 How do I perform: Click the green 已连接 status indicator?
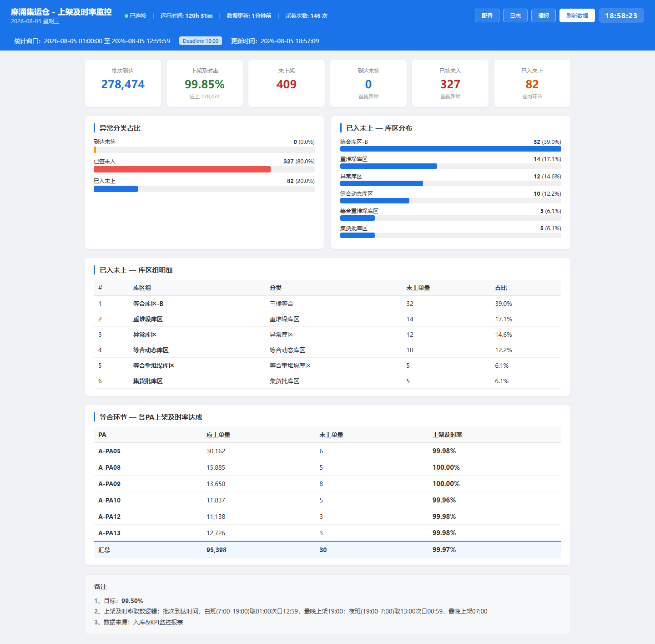(136, 16)
